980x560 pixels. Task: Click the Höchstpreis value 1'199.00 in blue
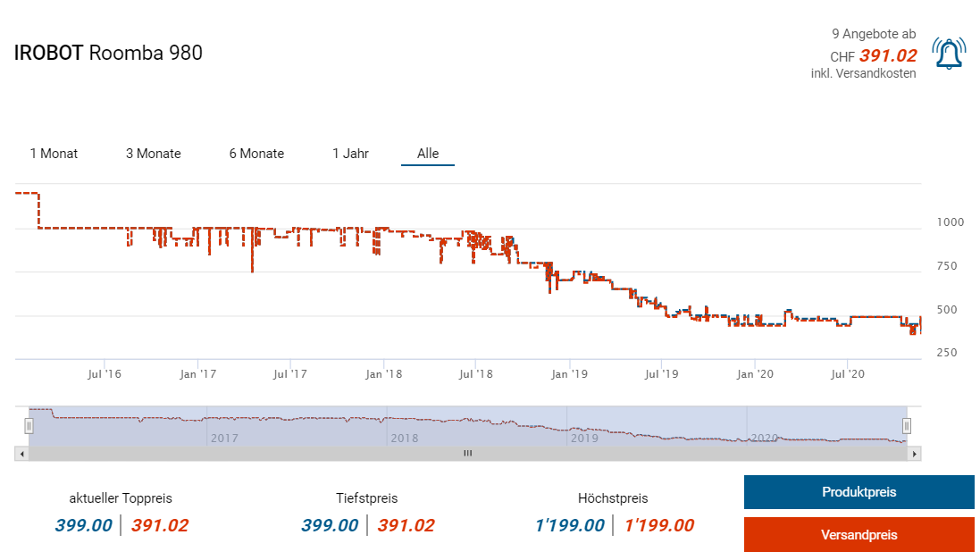pyautogui.click(x=569, y=525)
